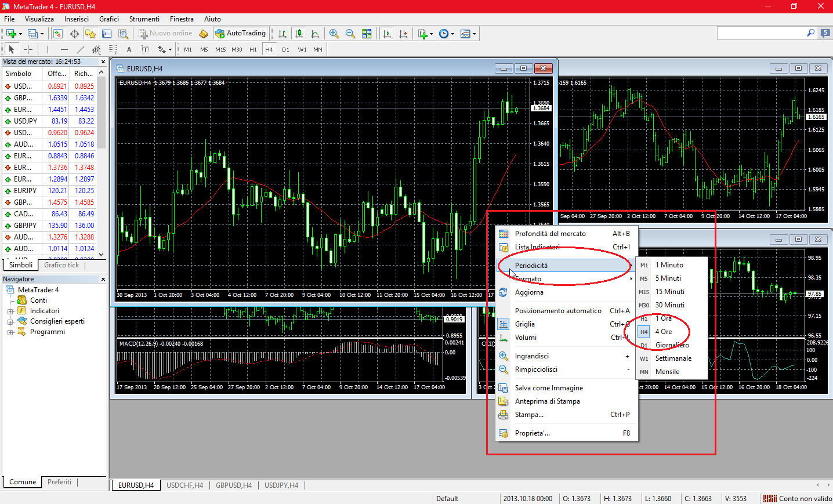Screen dimensions: 833x504
Task: Close the Navigator panel
Action: [x=103, y=279]
